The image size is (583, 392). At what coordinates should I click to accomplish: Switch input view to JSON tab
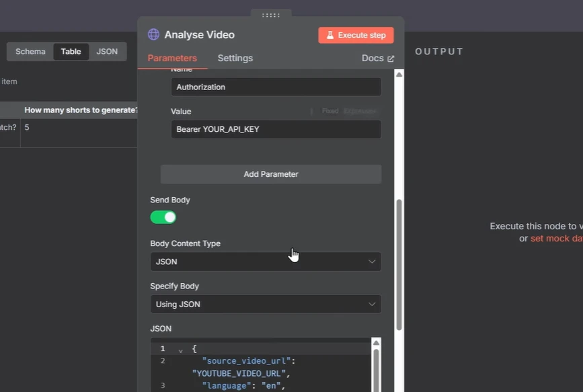(107, 51)
